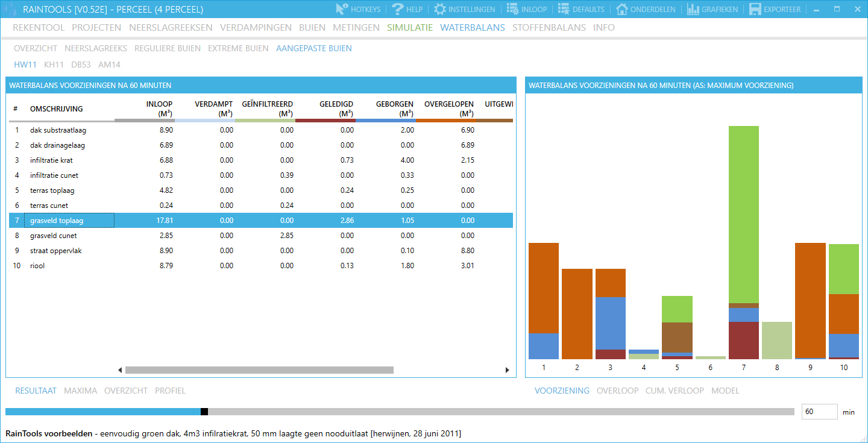The image size is (868, 443).
Task: Select the Extreme buien sub-tab
Action: click(238, 48)
